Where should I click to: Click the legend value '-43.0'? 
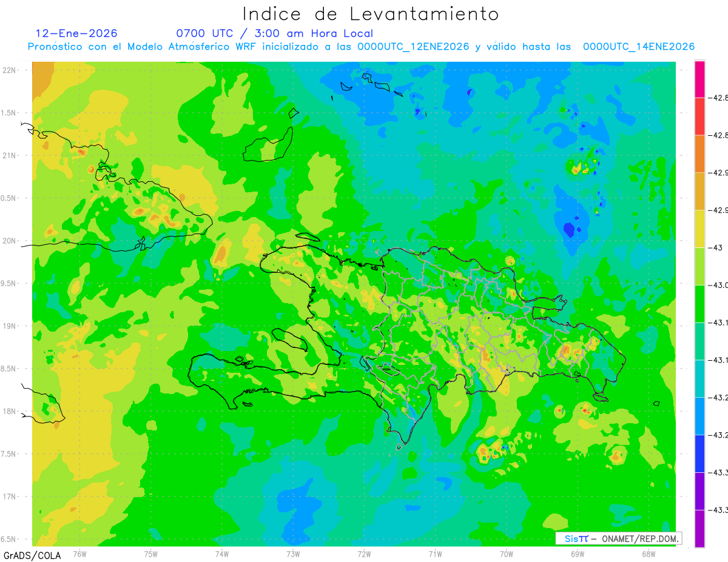pos(720,285)
